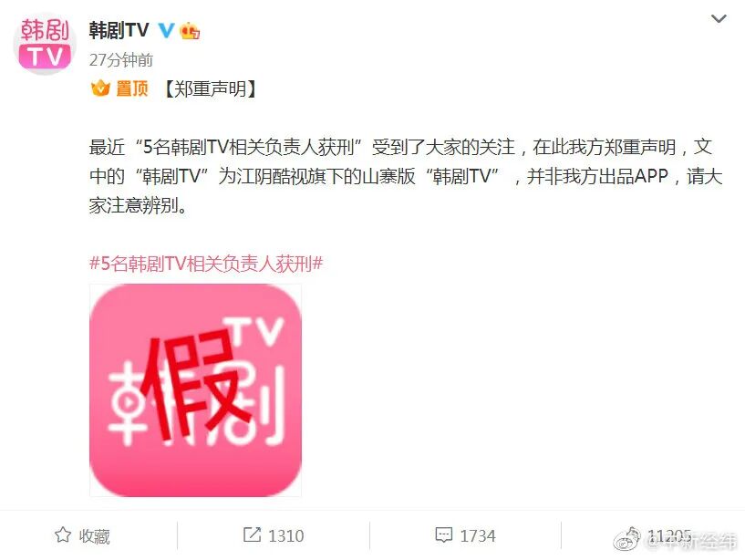
Task: Open the fake 韩剧TV logo image
Action: coord(195,390)
